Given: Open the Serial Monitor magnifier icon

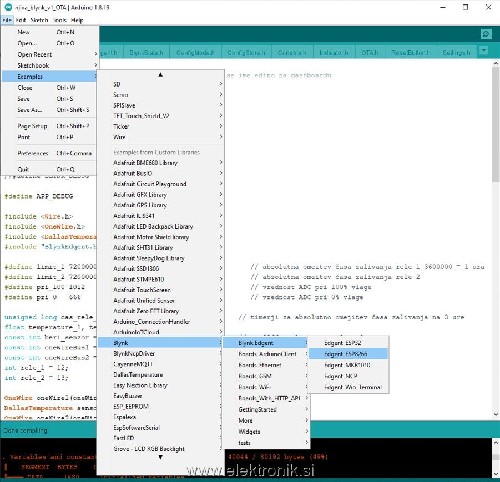Looking at the screenshot, I should [x=486, y=34].
